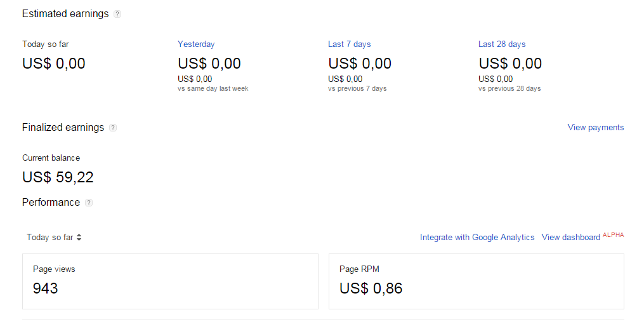Image resolution: width=644 pixels, height=324 pixels.
Task: Open the Performance help question mark
Action: coord(89,203)
